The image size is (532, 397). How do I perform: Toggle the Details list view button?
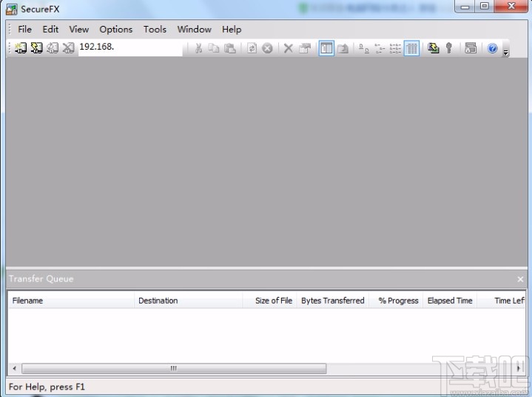click(x=412, y=48)
